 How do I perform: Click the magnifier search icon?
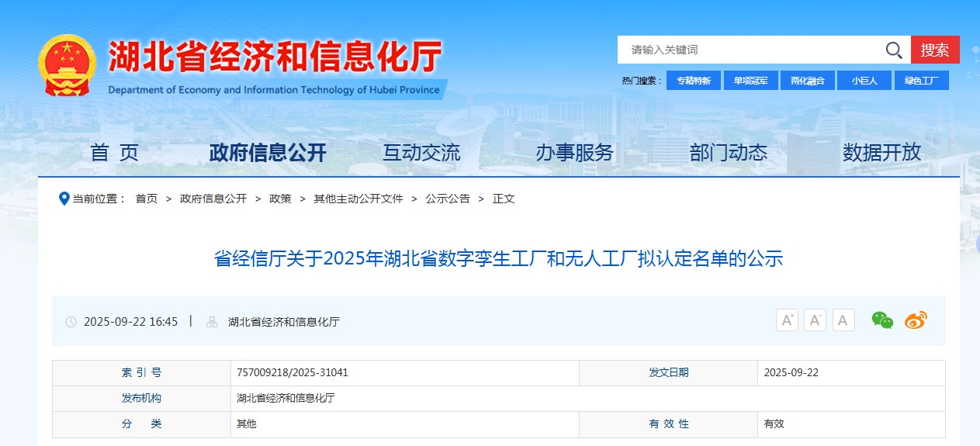click(894, 50)
